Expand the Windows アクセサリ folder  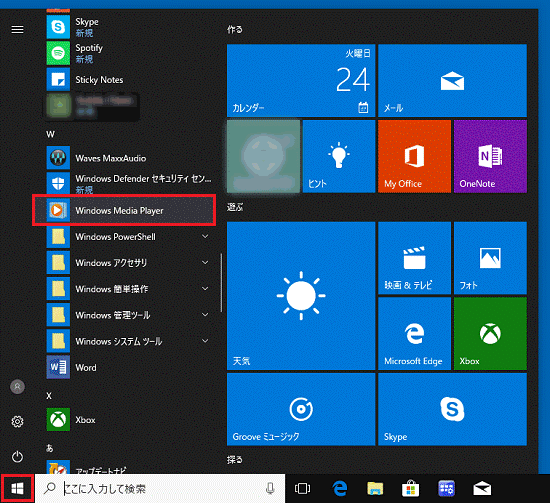(128, 263)
